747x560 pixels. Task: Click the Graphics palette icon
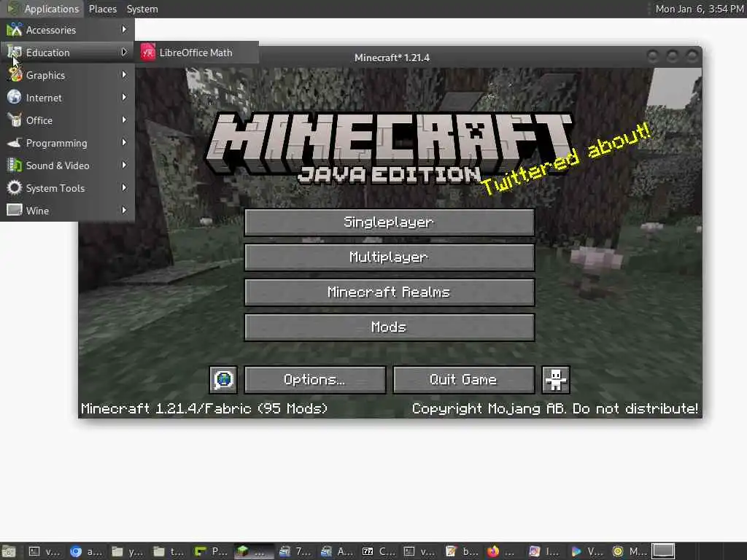tap(15, 75)
